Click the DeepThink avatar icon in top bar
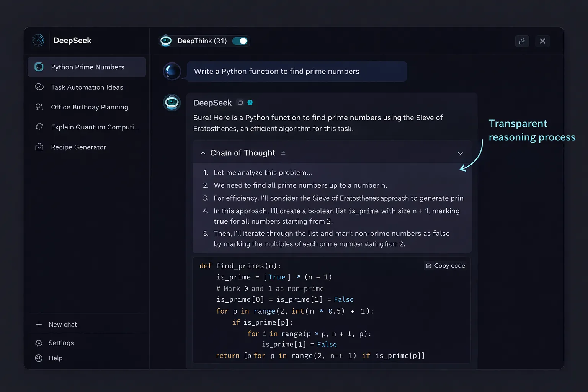 point(166,41)
